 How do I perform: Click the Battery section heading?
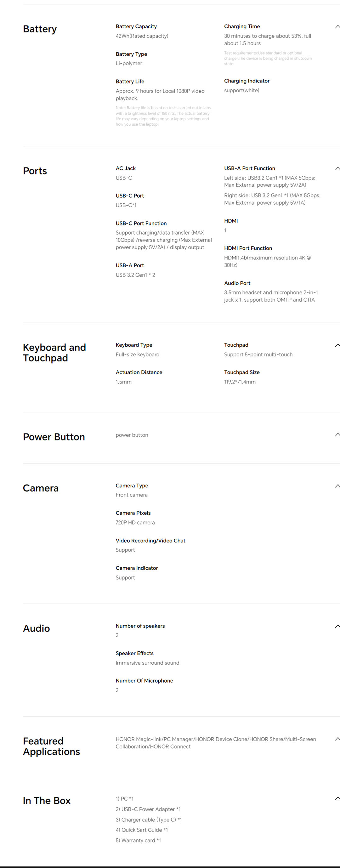pos(40,29)
